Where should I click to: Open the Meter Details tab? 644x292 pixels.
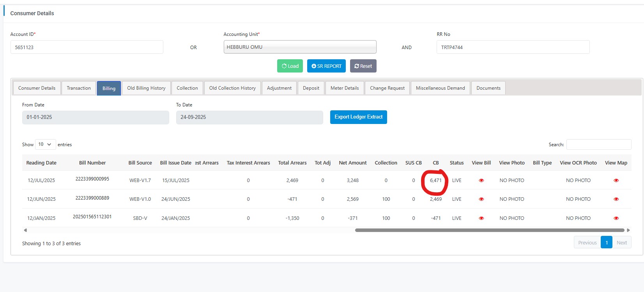tap(345, 88)
